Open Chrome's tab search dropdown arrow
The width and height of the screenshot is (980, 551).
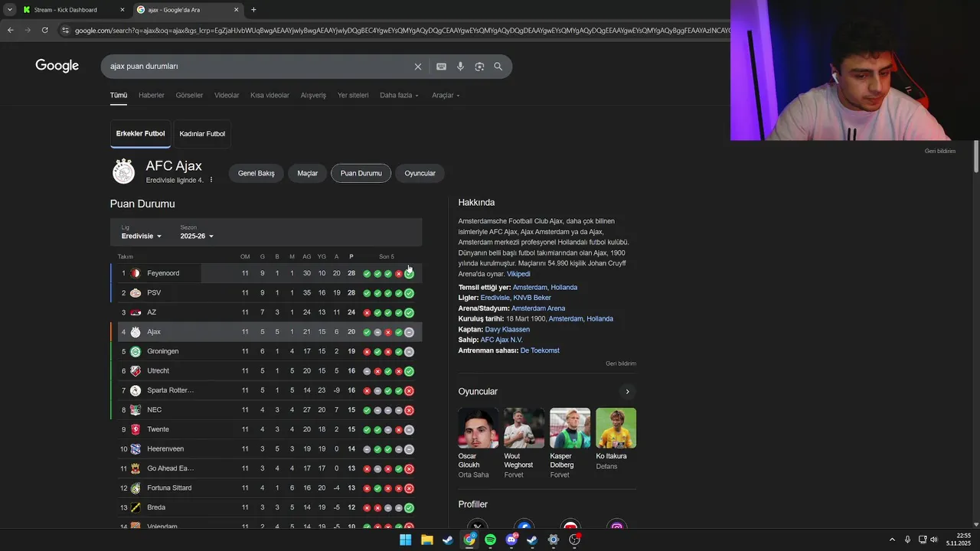pos(9,10)
